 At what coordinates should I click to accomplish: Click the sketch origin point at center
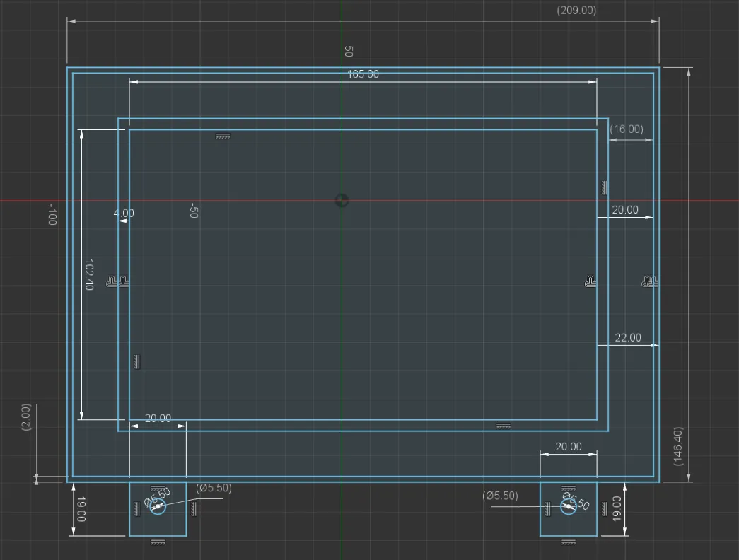[x=342, y=201]
